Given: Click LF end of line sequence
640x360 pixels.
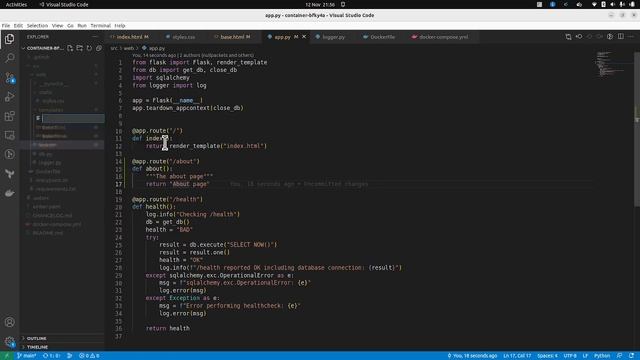Looking at the screenshot, I should click(585, 356).
